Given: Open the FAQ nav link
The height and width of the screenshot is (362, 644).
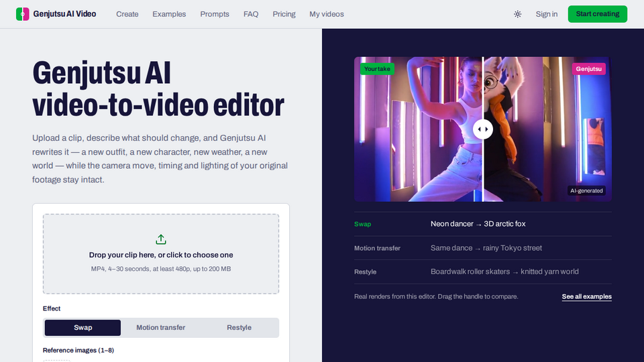Looking at the screenshot, I should pos(251,14).
